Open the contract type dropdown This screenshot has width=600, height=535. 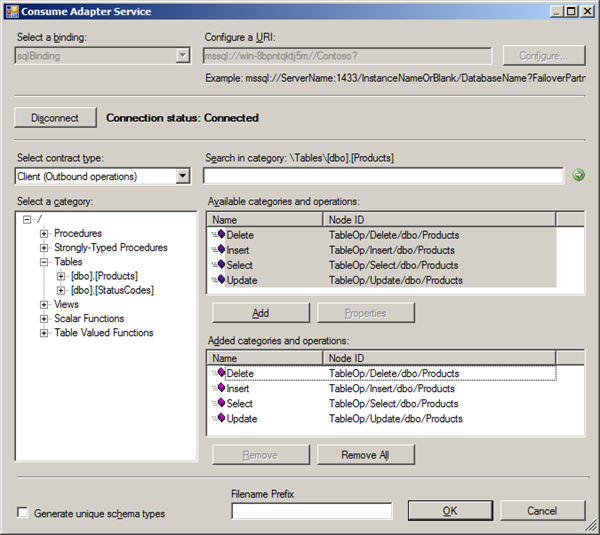(x=182, y=176)
